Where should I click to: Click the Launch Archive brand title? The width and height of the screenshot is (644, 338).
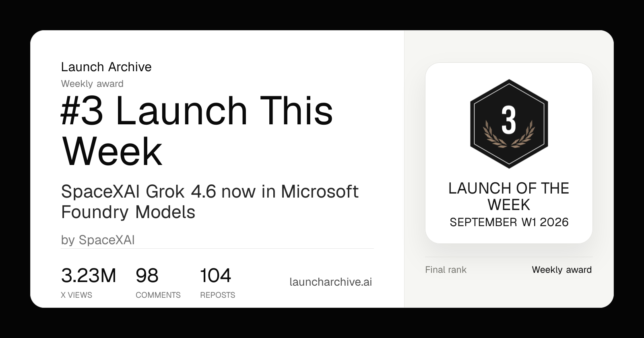coord(106,67)
